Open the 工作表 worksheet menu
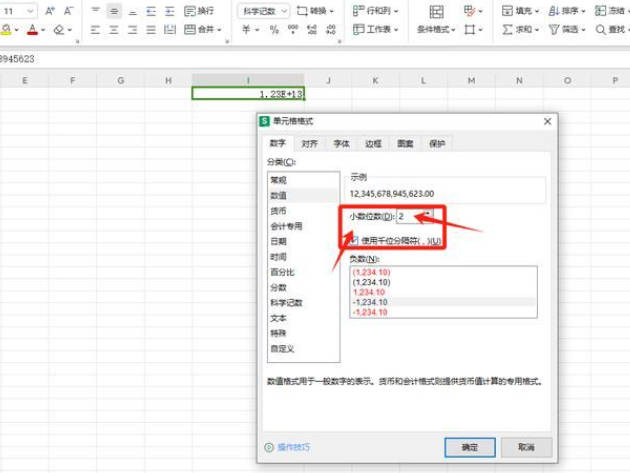The width and height of the screenshot is (630, 473). click(375, 29)
